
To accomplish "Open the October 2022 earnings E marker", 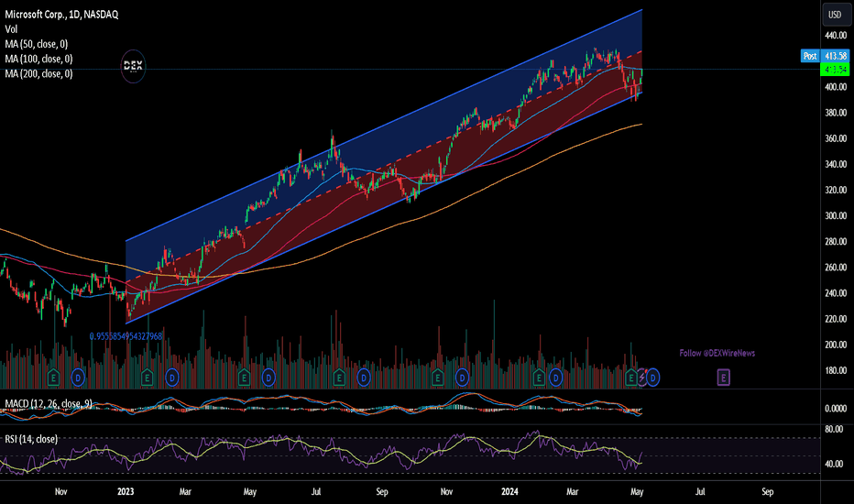I will pos(53,377).
